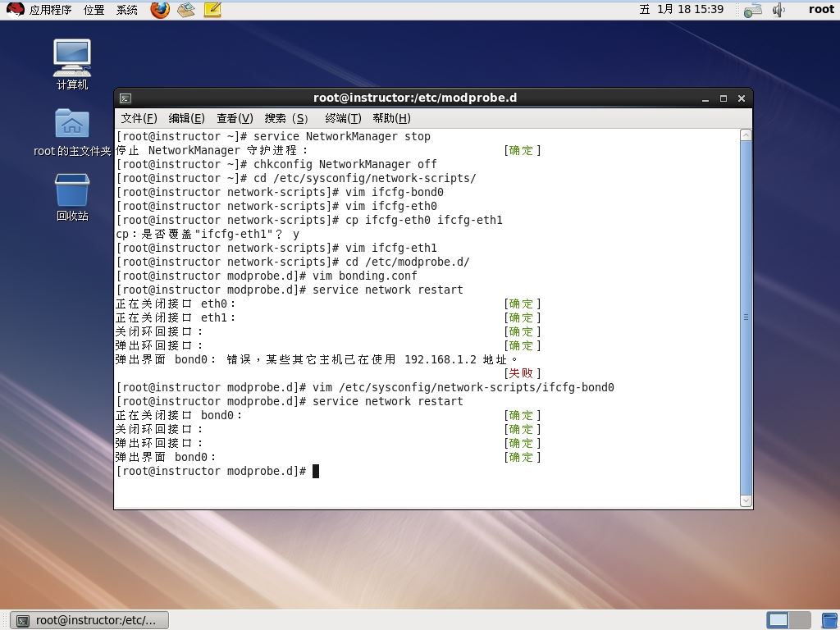Open the 应用程序 menu
The image size is (840, 630).
point(50,10)
